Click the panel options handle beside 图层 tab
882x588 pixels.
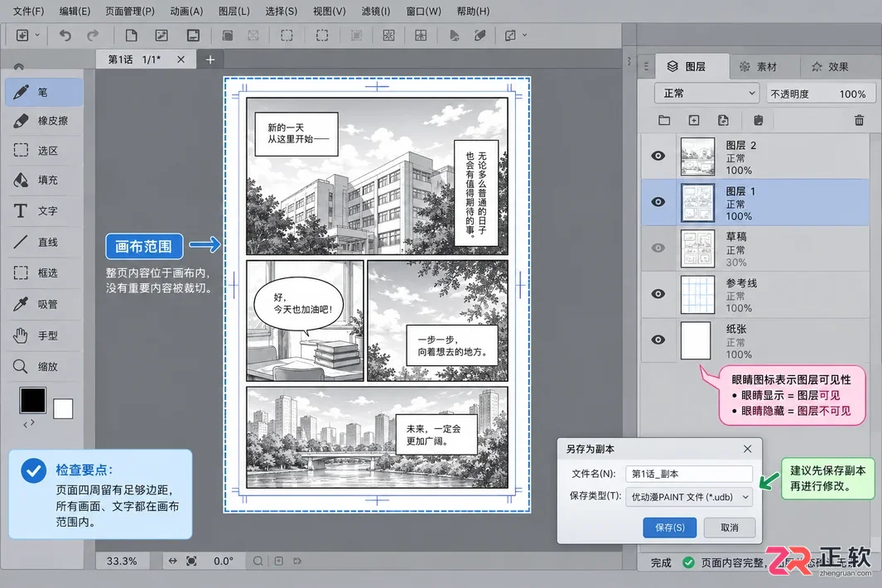click(646, 66)
